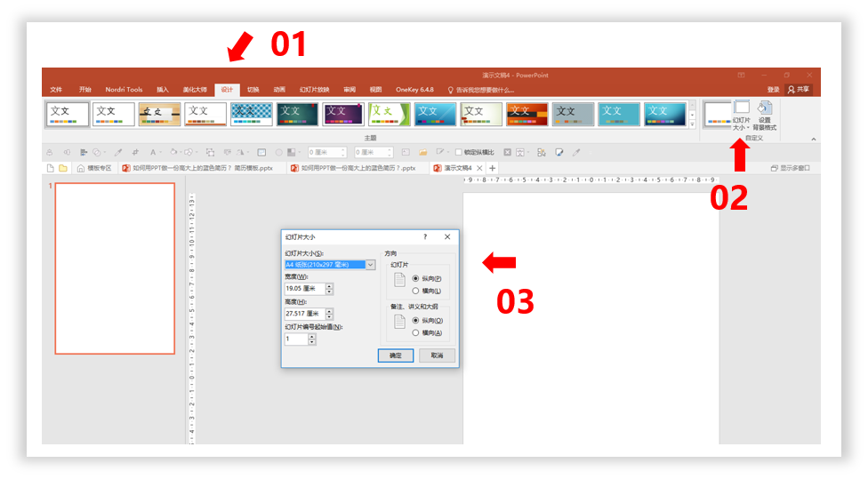Screen dimensions: 868x479
Task: Collapse the ribbon with the chevron
Action: (x=813, y=140)
